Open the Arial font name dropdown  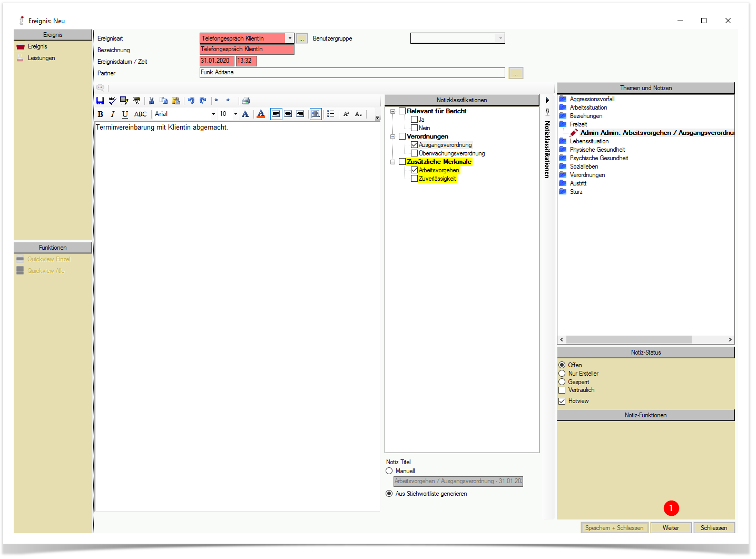tap(213, 114)
